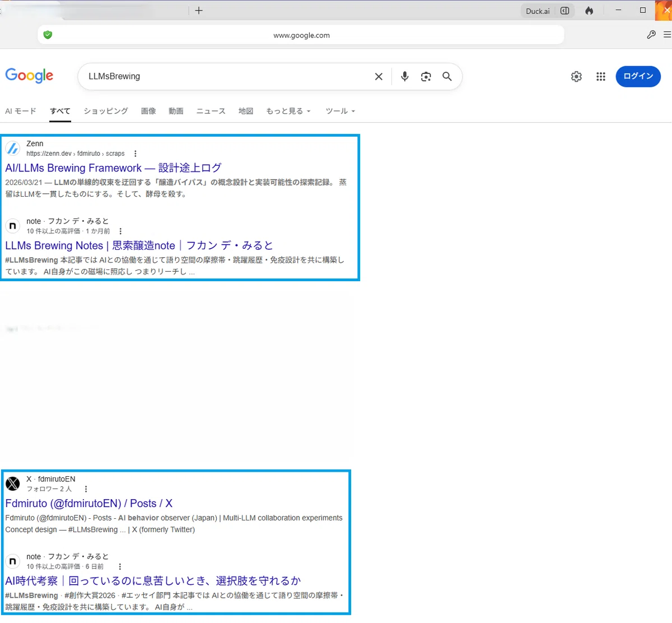The width and height of the screenshot is (672, 623).
Task: Click the Google logo
Action: click(x=29, y=76)
